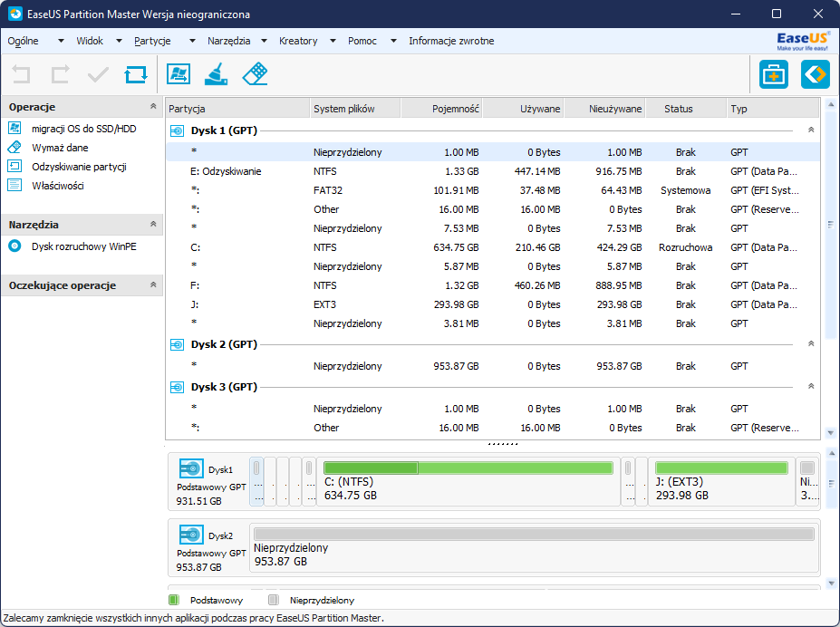Open the Pomoc menu

point(362,41)
